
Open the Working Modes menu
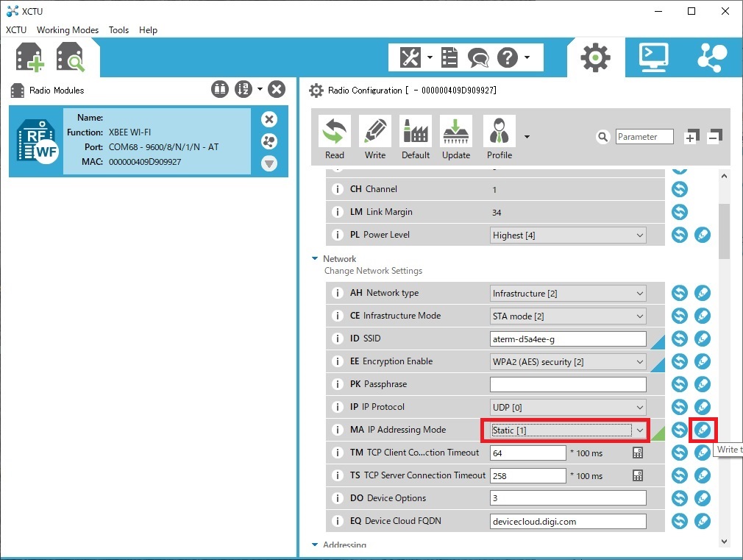(68, 30)
